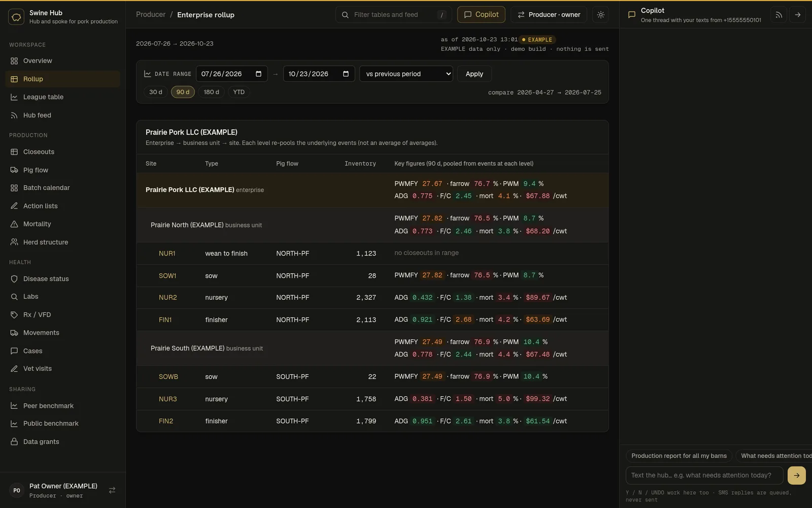This screenshot has height=508, width=812.
Task: Open the vs previous period dropdown
Action: (x=406, y=74)
